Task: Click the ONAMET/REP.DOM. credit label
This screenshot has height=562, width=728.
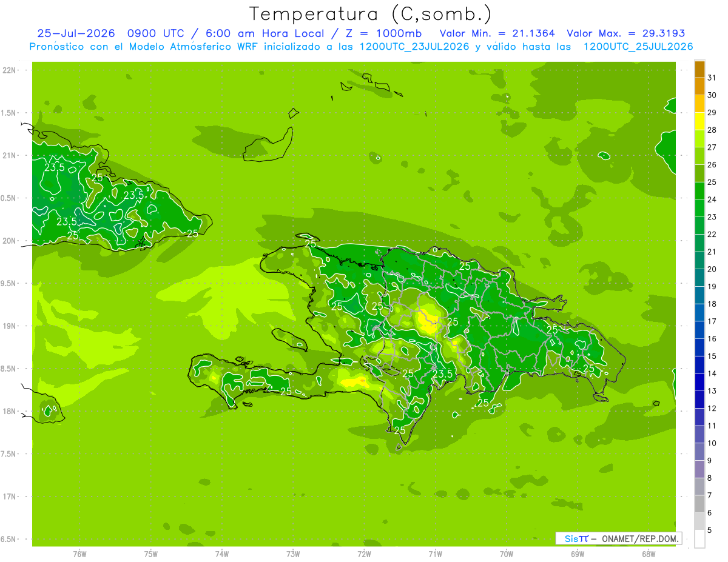Action: (x=640, y=538)
